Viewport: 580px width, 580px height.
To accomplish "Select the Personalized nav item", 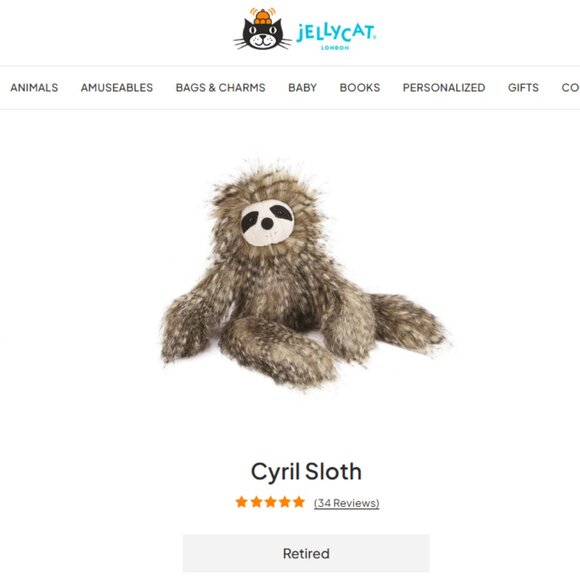I will [444, 88].
